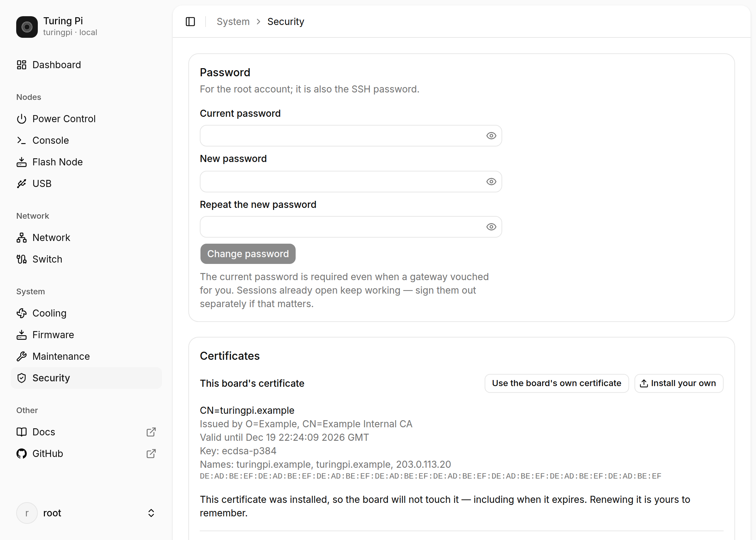The image size is (756, 540).
Task: Reveal the repeated password via eye icon
Action: click(x=491, y=227)
